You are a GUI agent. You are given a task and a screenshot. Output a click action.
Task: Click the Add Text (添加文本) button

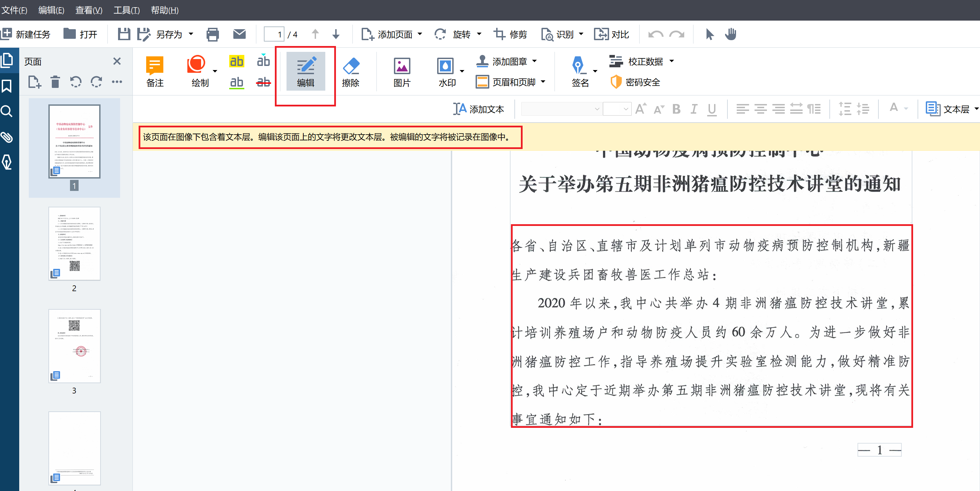click(479, 109)
